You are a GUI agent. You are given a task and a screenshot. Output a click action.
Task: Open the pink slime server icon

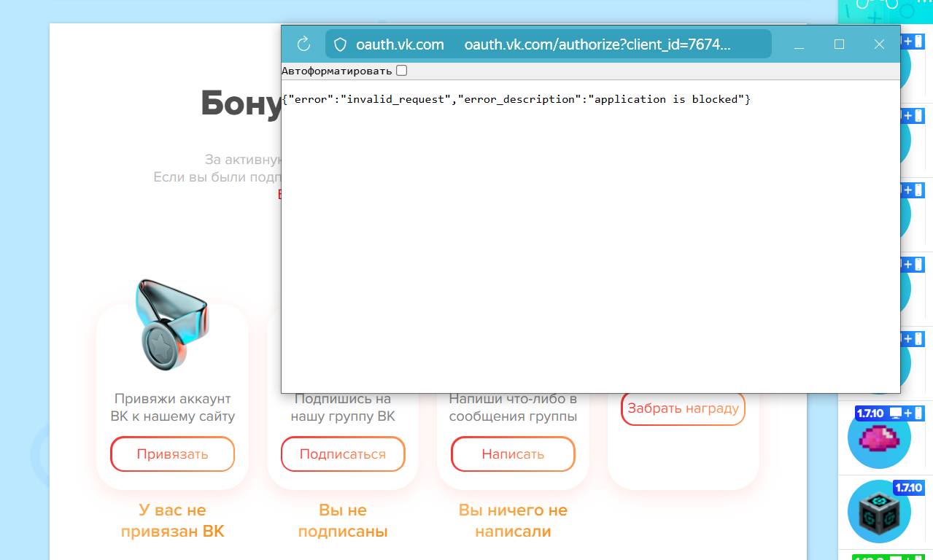[878, 439]
